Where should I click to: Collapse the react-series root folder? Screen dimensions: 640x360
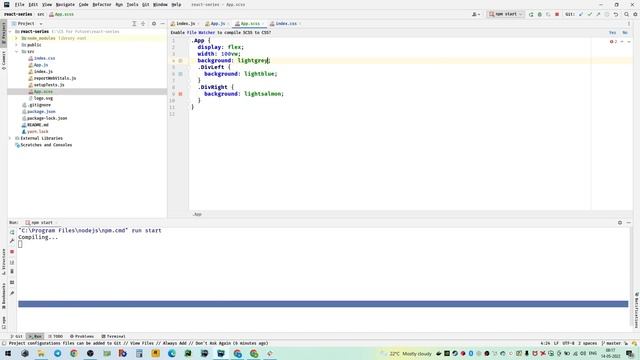pos(11,31)
